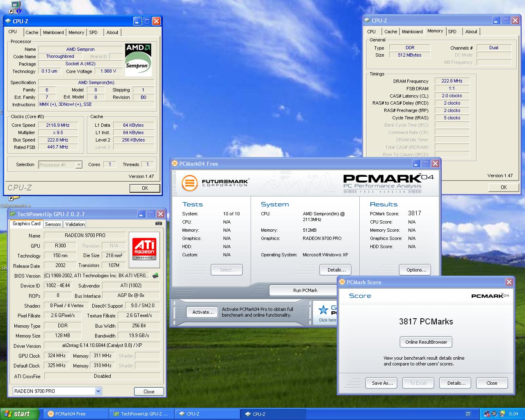525x420 pixels.
Task: Close the PCMark Score dialog with X
Action: (x=509, y=282)
